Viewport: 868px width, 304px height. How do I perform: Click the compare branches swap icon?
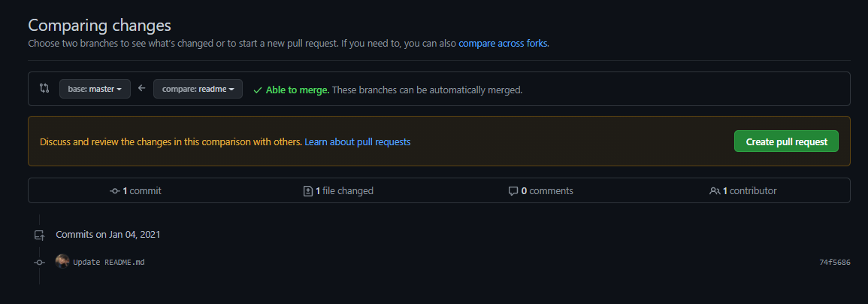pyautogui.click(x=44, y=88)
